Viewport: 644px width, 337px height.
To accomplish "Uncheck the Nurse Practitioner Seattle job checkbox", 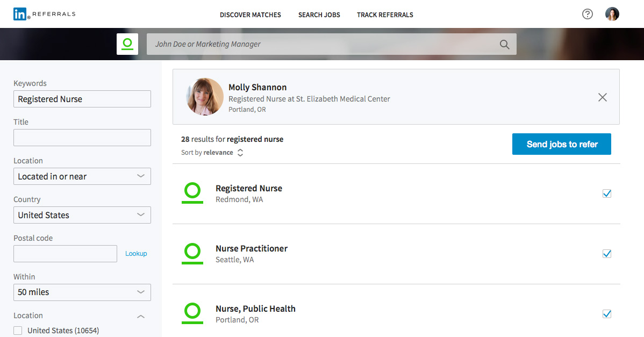I will (x=607, y=254).
